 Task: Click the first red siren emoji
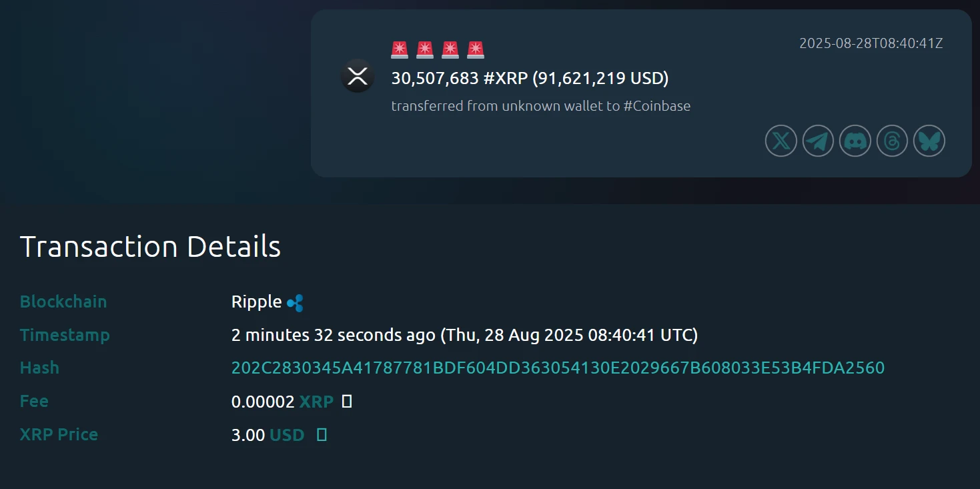tap(399, 49)
